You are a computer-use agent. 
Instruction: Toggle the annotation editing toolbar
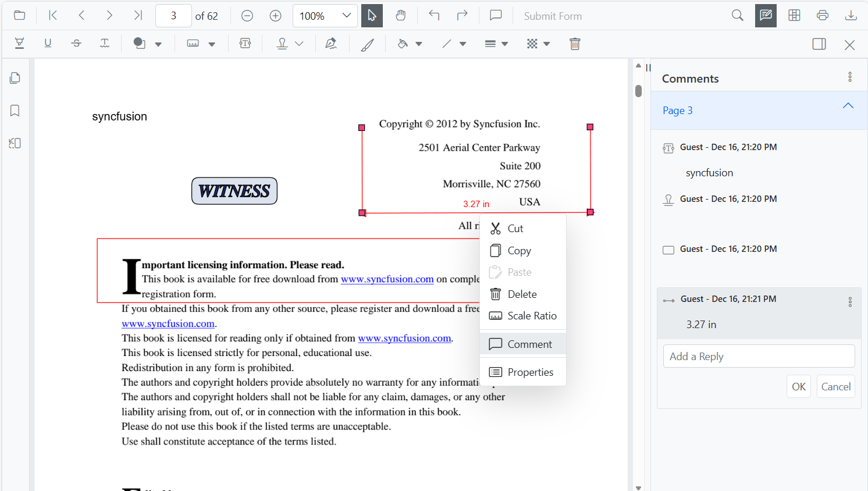[x=766, y=16]
